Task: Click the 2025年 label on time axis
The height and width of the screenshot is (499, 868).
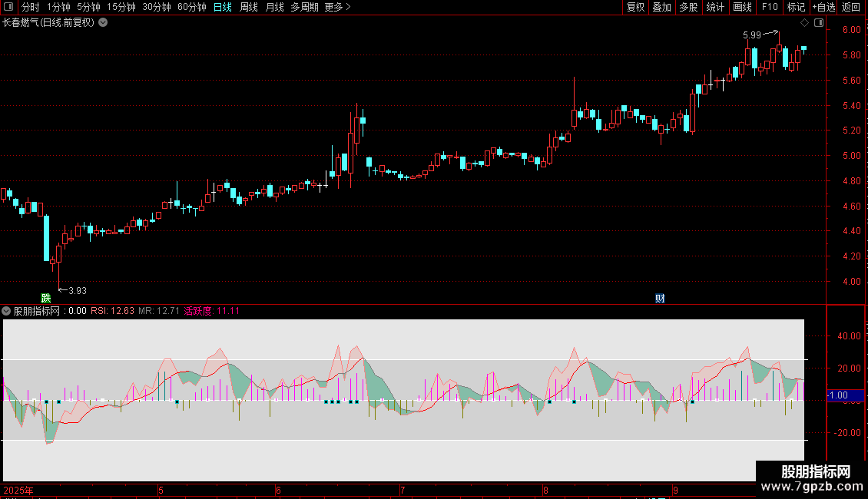Action: point(18,490)
